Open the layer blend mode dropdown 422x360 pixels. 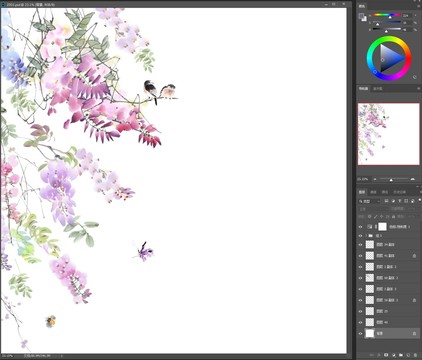coord(373,209)
